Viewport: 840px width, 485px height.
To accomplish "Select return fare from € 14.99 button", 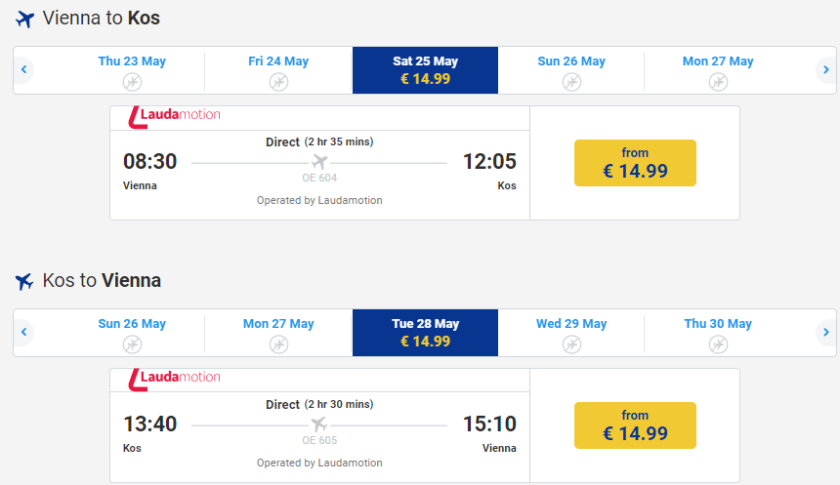I will coord(635,425).
